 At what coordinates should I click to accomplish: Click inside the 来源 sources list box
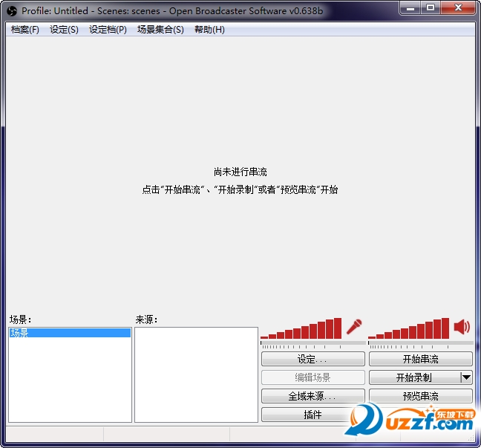pyautogui.click(x=196, y=374)
